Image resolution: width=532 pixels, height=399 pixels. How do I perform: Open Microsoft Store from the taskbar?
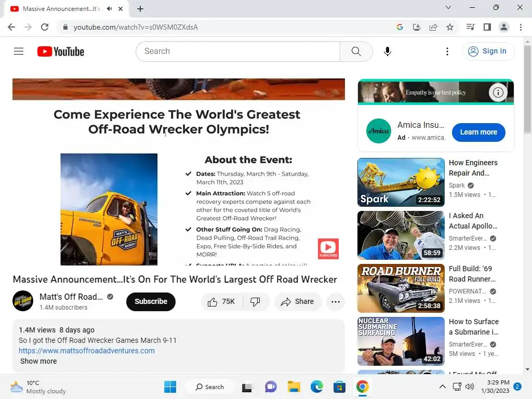(x=339, y=387)
